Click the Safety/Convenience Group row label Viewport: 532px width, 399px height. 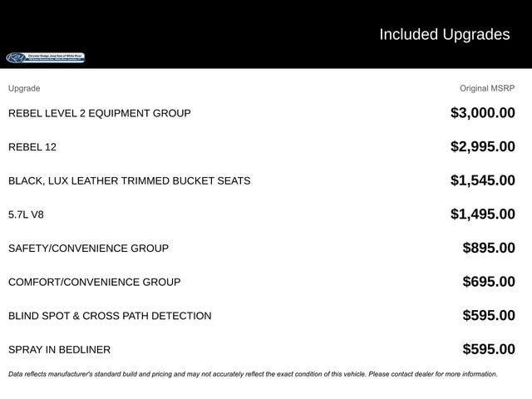(x=88, y=249)
